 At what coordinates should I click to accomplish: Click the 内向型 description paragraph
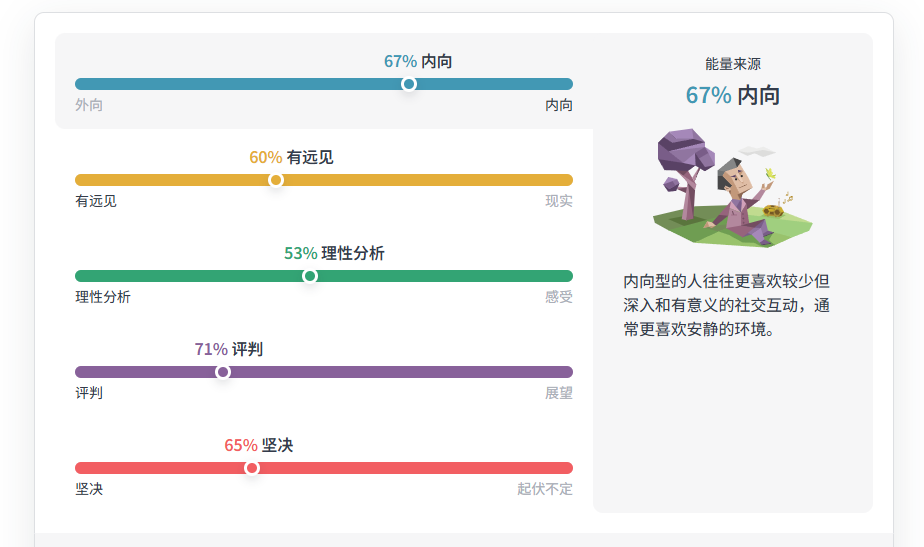(727, 305)
